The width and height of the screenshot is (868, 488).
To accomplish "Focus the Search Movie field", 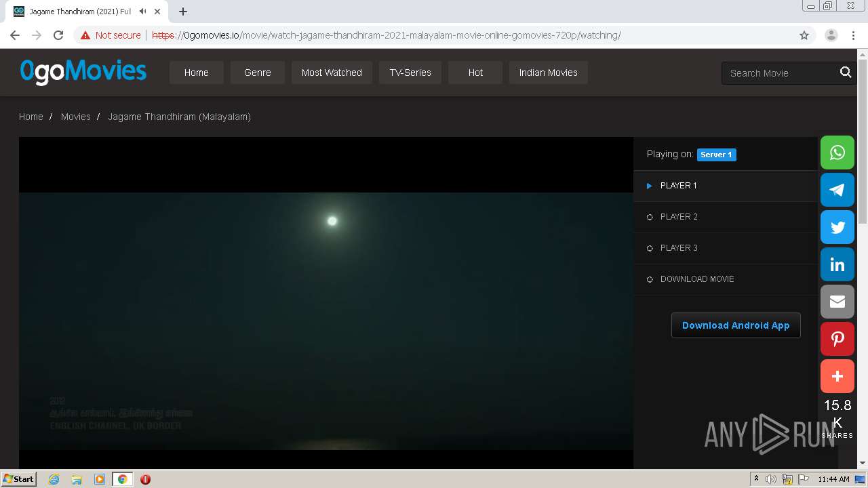I will (x=780, y=73).
